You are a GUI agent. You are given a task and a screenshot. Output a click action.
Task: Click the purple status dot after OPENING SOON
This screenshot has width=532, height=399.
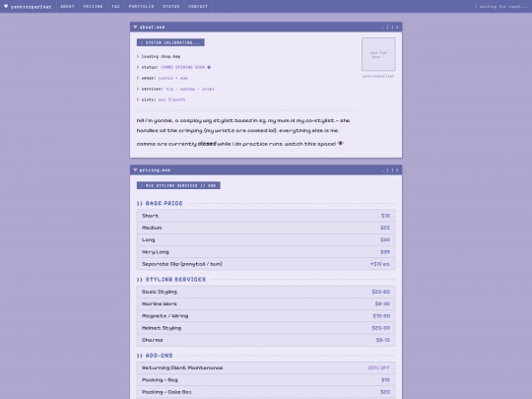coord(209,67)
